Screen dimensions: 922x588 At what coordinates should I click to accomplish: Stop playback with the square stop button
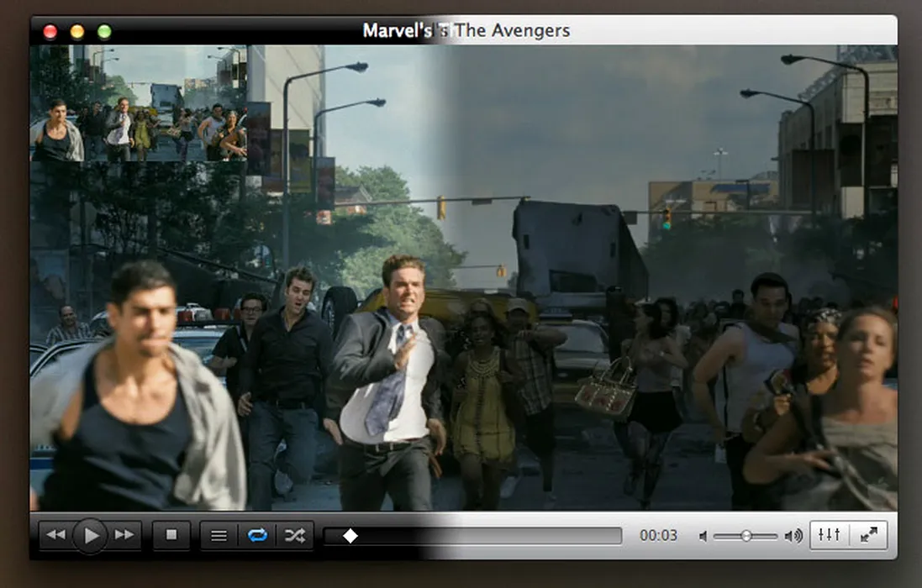171,535
